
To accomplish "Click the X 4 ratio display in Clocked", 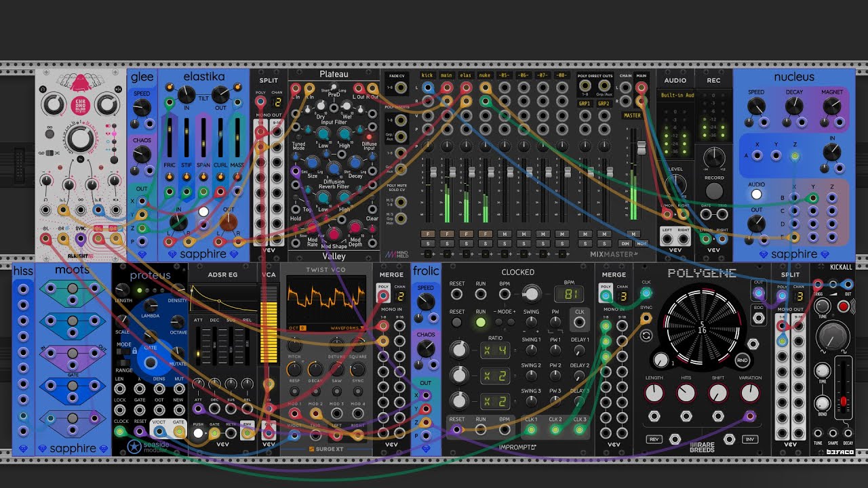I will point(494,350).
